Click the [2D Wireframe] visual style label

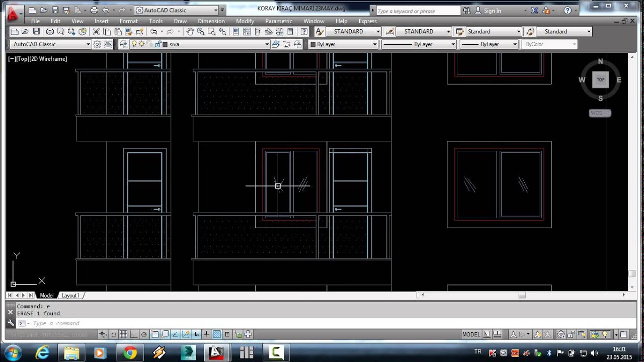(49, 59)
